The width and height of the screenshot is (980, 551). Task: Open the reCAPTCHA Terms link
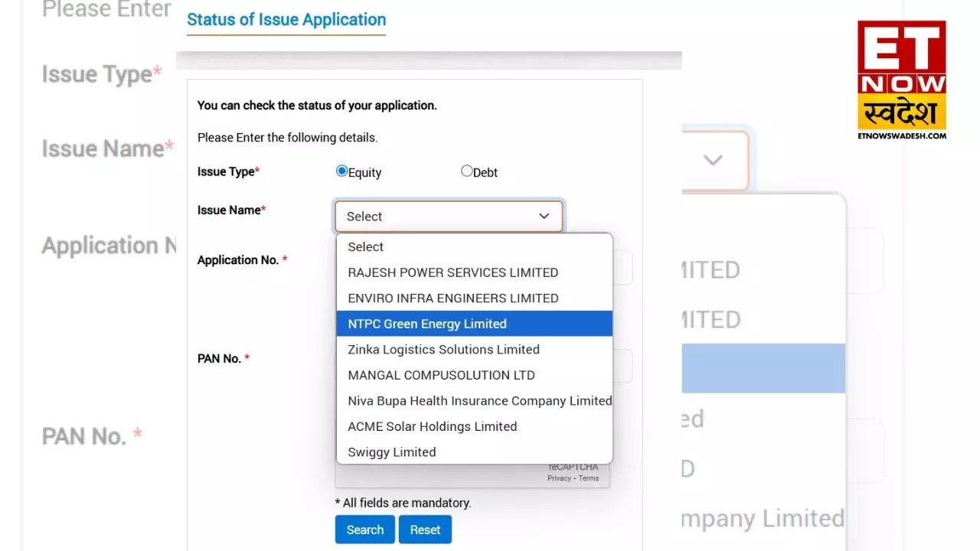pos(589,478)
